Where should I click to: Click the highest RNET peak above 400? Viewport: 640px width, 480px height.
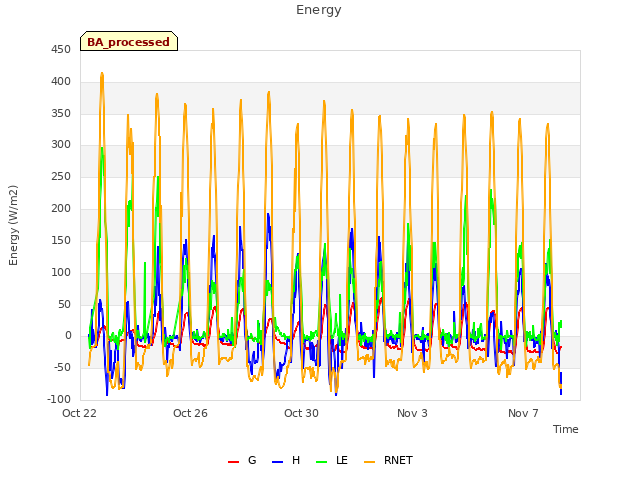(x=102, y=74)
